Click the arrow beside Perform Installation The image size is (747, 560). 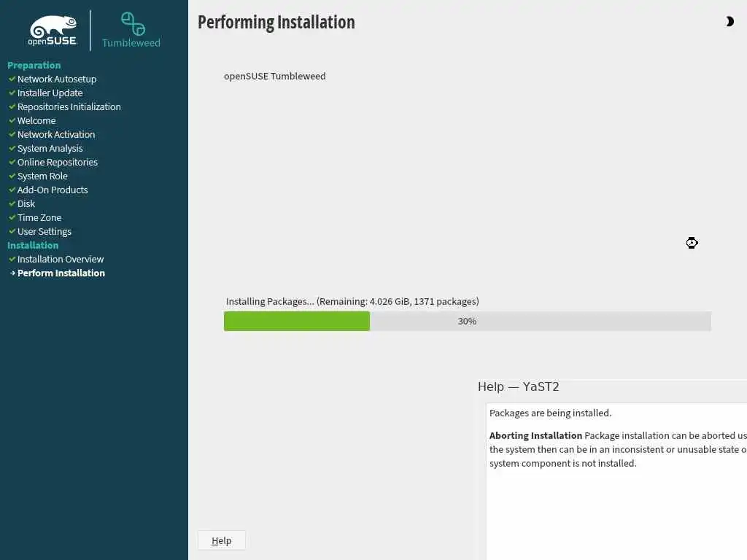coord(13,273)
